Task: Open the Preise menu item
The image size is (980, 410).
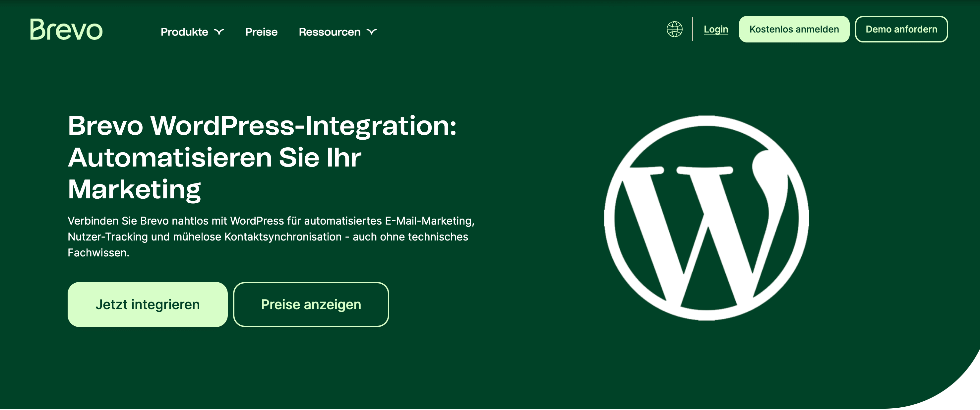Action: (x=261, y=32)
